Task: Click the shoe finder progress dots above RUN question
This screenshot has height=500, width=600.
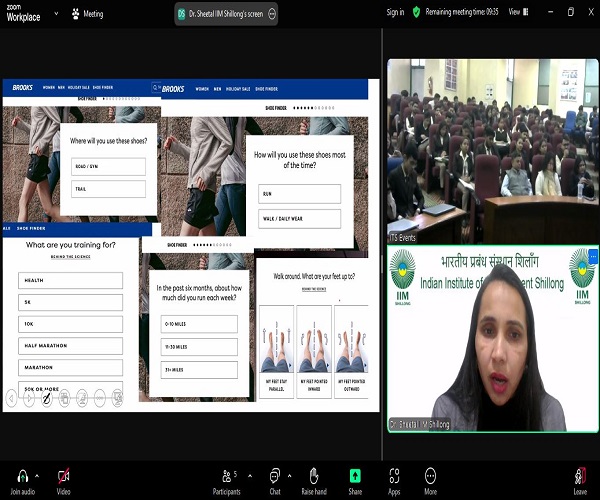Action: [x=314, y=108]
